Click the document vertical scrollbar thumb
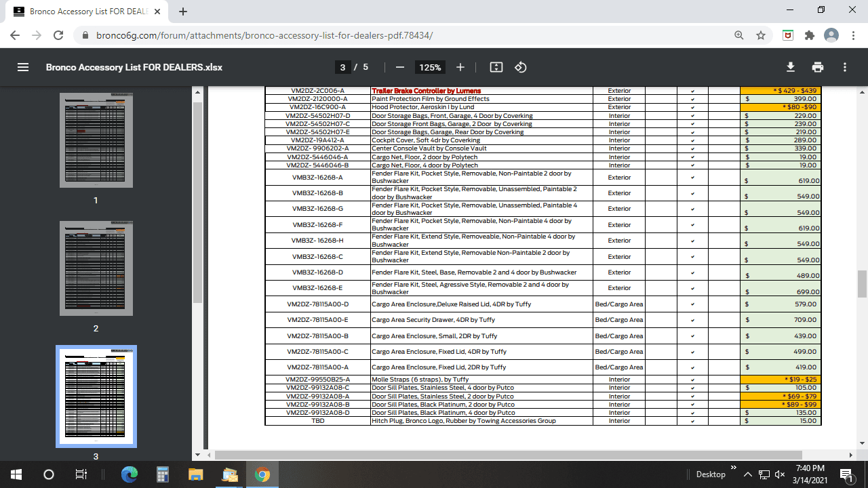This screenshot has height=488, width=868. [x=862, y=283]
